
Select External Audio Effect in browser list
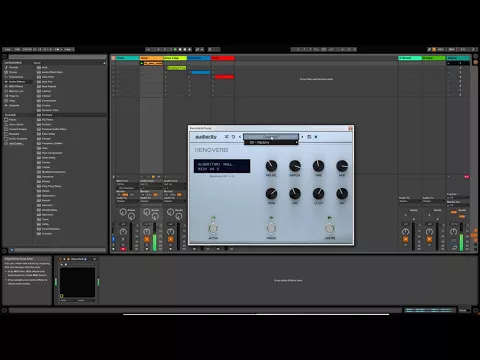[51, 129]
